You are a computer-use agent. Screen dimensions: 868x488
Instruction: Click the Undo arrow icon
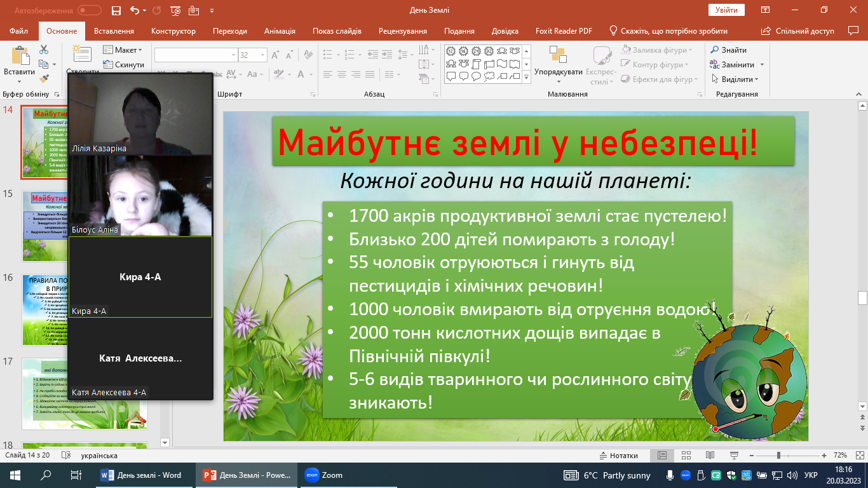(x=134, y=10)
